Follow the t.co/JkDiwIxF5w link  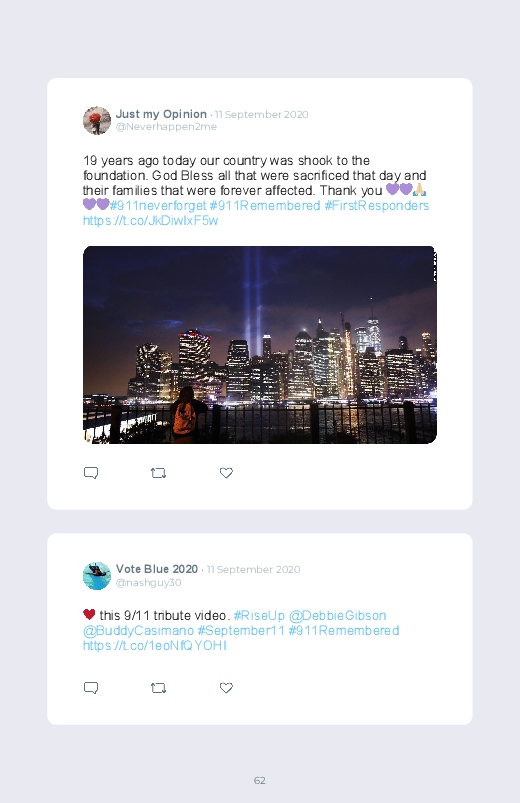point(151,221)
